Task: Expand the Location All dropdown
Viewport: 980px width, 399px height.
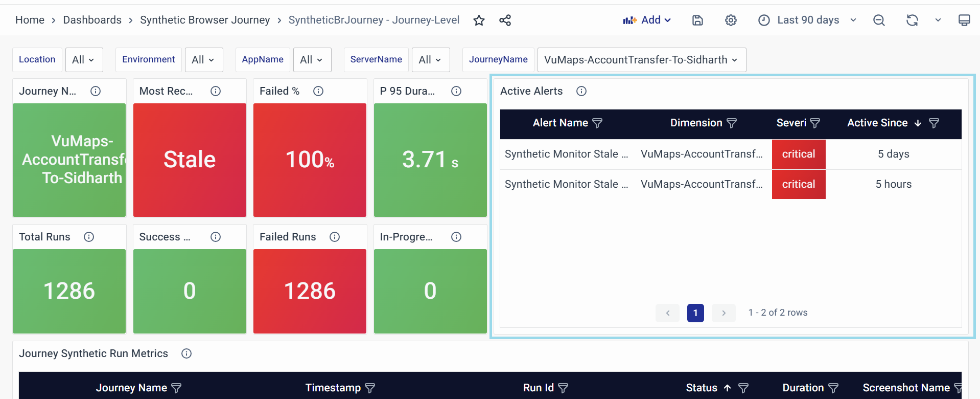Action: (84, 60)
